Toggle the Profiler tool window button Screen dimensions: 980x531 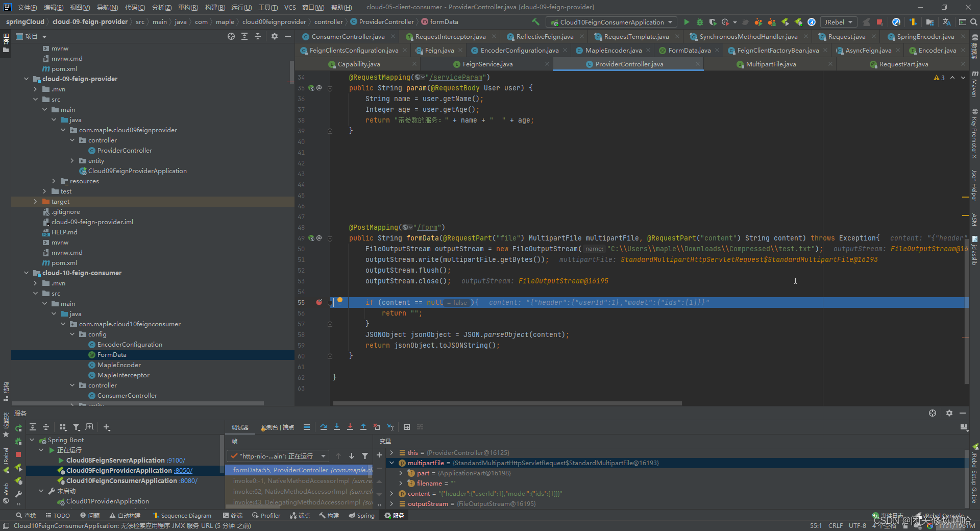tap(266, 515)
